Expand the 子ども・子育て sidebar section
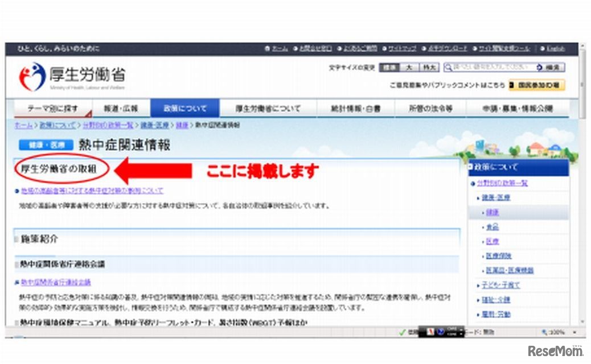The image size is (591, 364). pos(499,285)
